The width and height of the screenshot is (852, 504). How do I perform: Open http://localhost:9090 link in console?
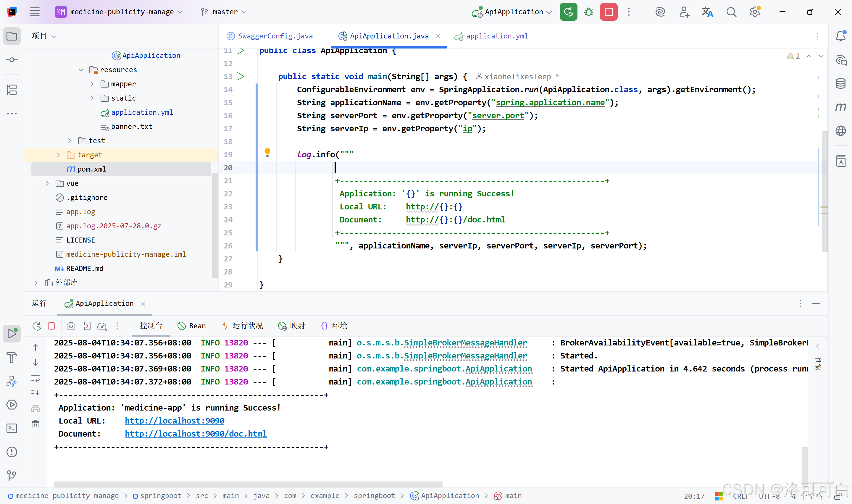175,421
